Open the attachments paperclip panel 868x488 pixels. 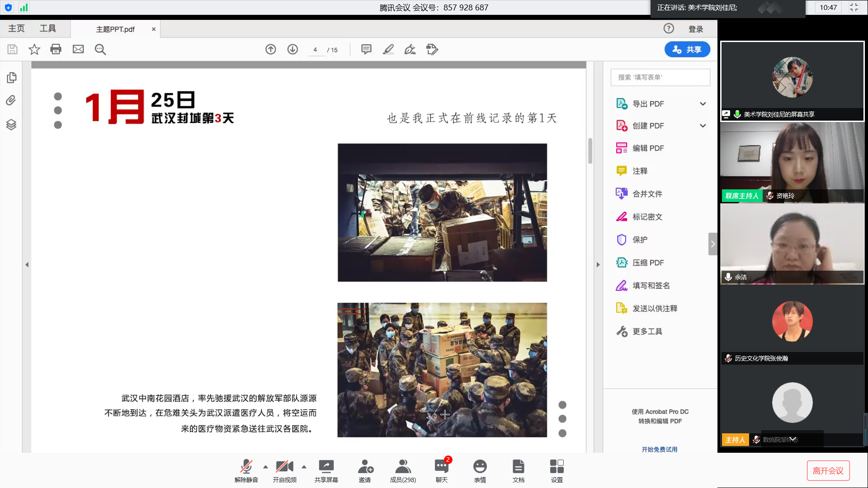tap(11, 100)
